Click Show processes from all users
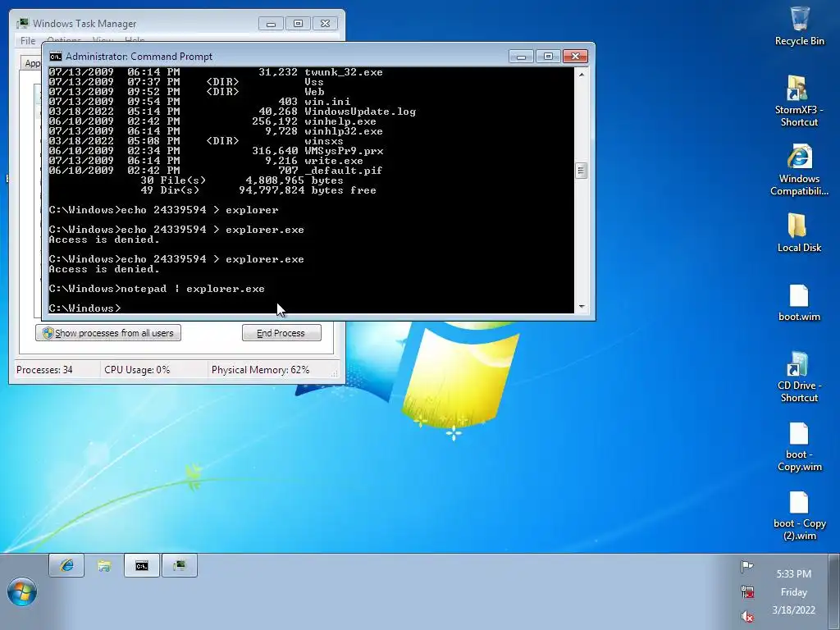The width and height of the screenshot is (840, 630). click(108, 333)
